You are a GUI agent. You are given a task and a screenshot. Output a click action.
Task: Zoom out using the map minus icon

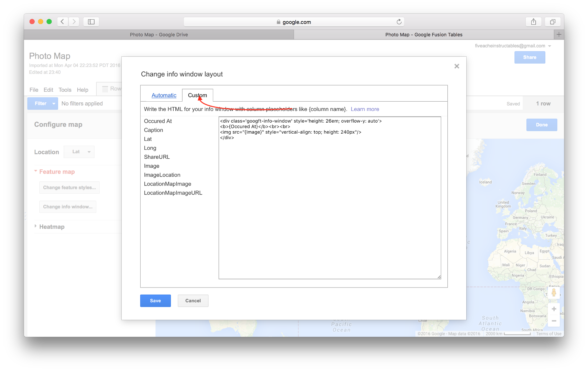(554, 321)
